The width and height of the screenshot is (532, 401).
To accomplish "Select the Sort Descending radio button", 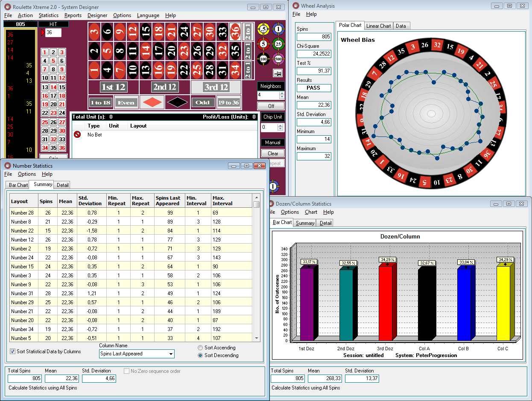I will coord(200,355).
